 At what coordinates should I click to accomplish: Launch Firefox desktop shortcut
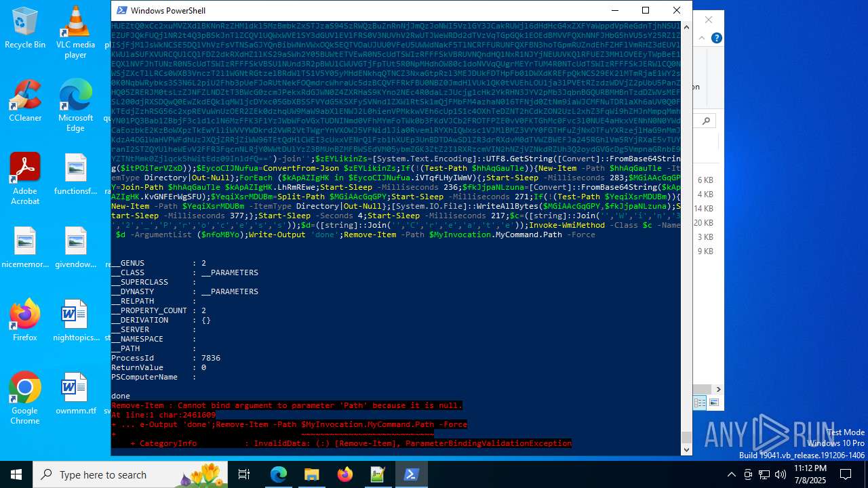pyautogui.click(x=25, y=321)
